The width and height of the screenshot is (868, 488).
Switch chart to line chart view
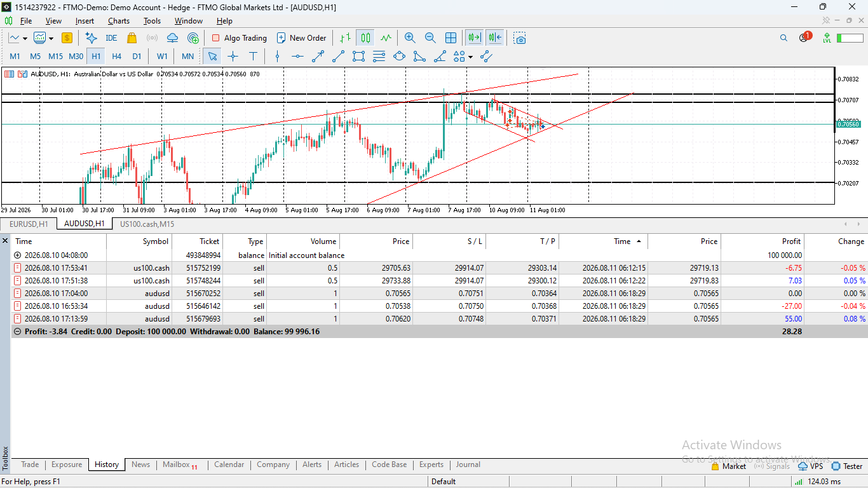(386, 38)
